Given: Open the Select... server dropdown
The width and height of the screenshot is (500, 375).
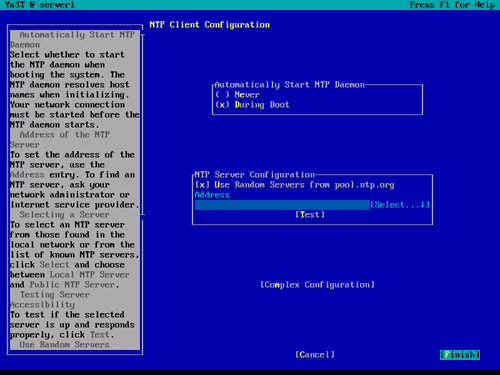Looking at the screenshot, I should point(400,205).
